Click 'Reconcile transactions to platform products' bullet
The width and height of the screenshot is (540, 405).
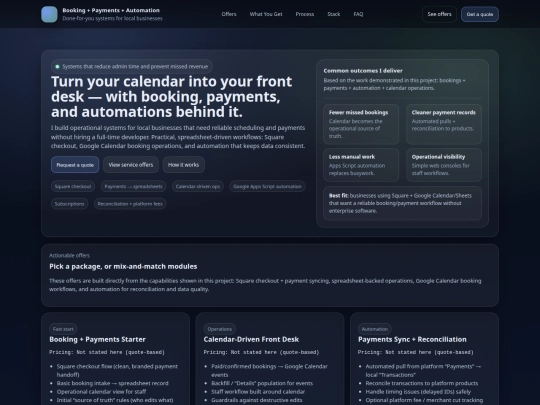point(422,383)
